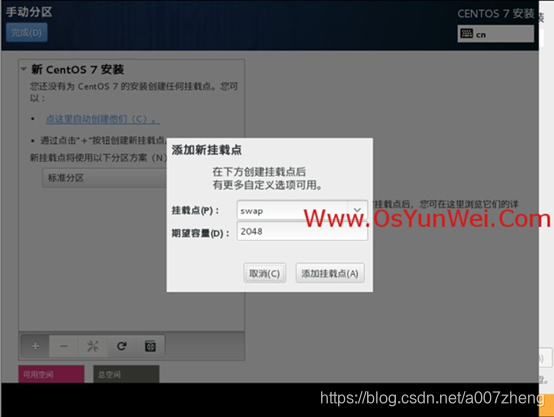Cancel with the 取消(C) button
Viewport: 554px width, 417px height.
265,273
